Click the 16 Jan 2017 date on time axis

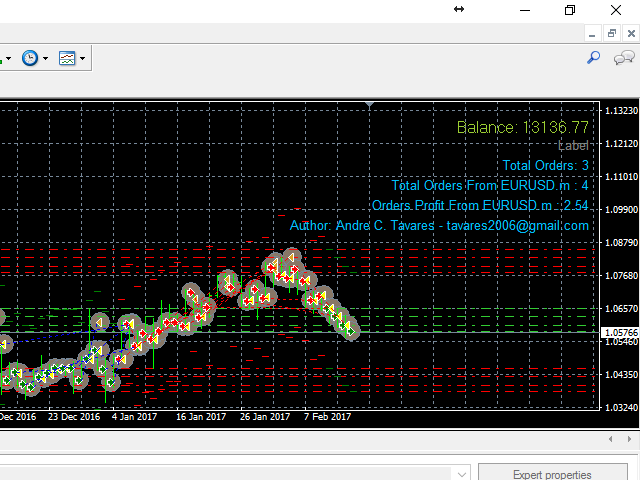pyautogui.click(x=200, y=417)
